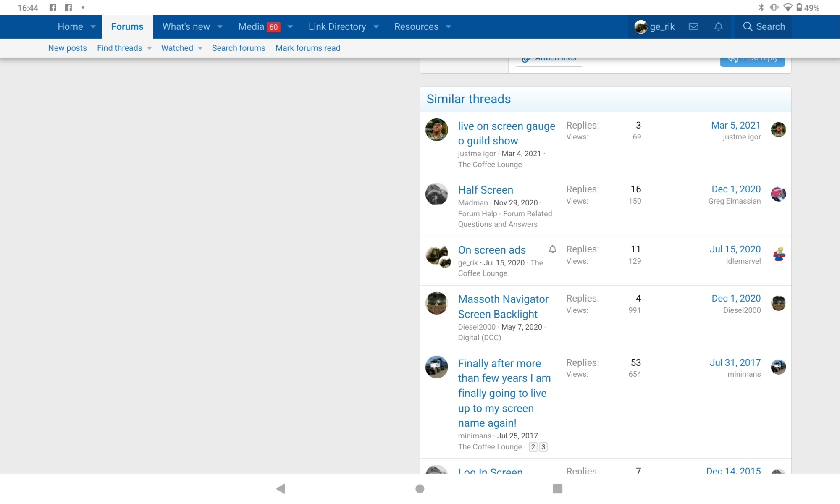Screen dimensions: 840x504
Task: Open thread live on screen gauge o guild show
Action: pyautogui.click(x=507, y=133)
